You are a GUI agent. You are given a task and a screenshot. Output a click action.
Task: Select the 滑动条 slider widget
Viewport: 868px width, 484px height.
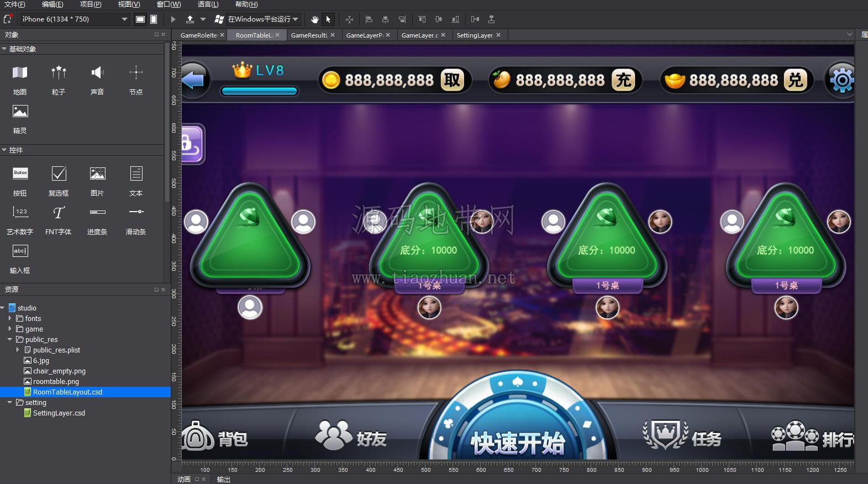point(136,220)
